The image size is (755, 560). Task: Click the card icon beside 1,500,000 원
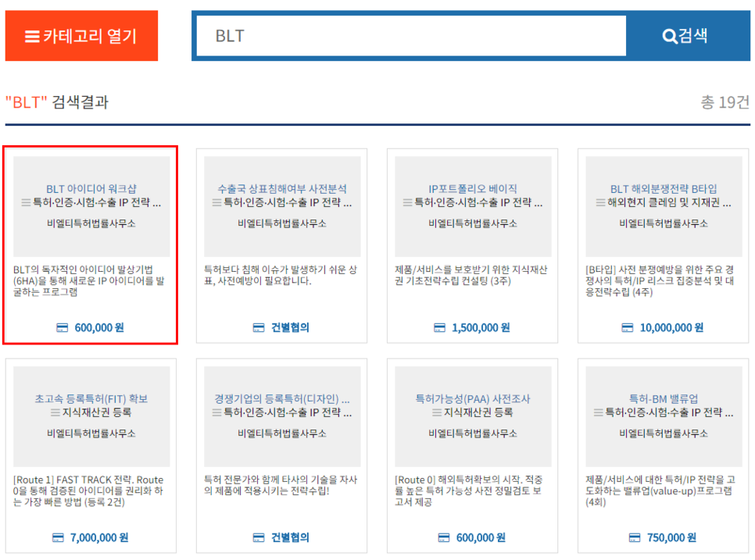[439, 327]
